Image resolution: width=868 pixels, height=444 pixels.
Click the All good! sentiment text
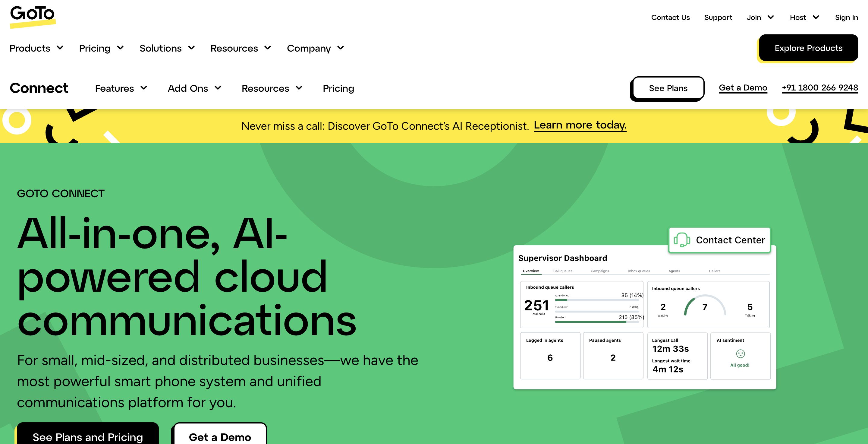click(740, 365)
